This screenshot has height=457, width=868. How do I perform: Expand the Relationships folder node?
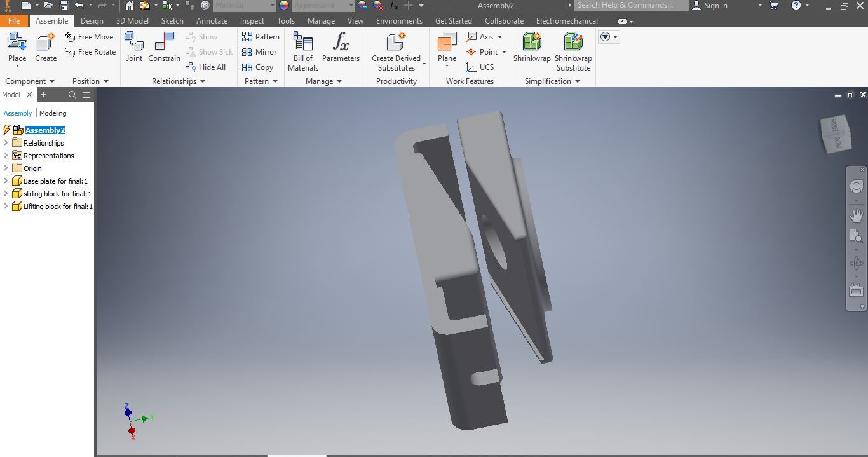pos(6,143)
